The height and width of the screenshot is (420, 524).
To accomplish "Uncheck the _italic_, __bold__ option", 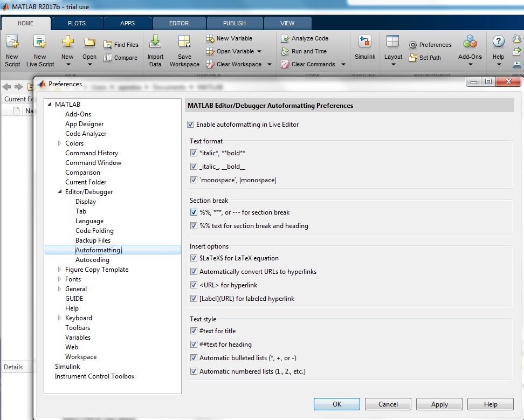I will (194, 167).
